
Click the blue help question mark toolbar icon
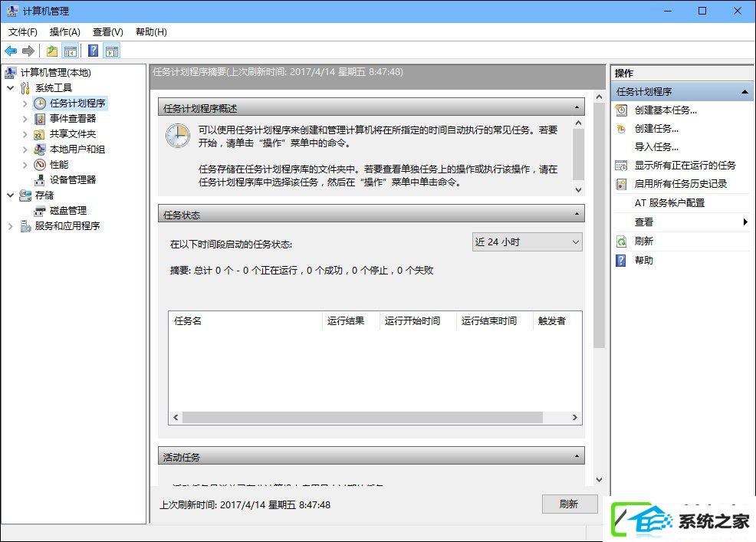coord(93,51)
